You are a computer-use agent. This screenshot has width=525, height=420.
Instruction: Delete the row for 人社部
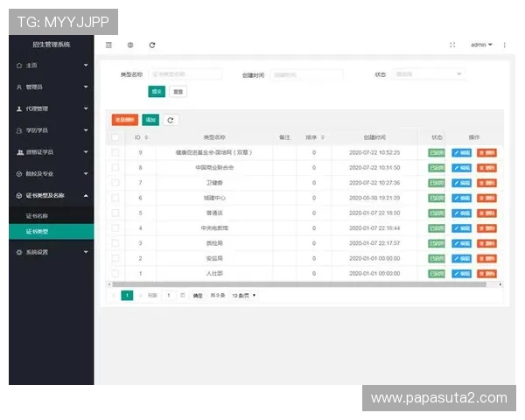click(486, 273)
